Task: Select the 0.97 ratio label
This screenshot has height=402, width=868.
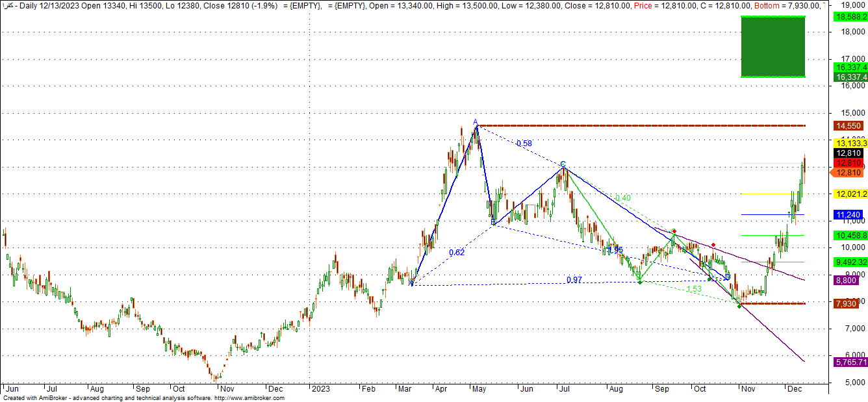Action: [574, 280]
